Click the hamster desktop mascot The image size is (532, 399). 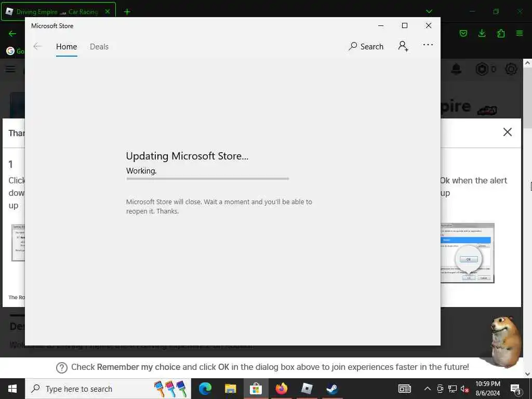coord(505,341)
